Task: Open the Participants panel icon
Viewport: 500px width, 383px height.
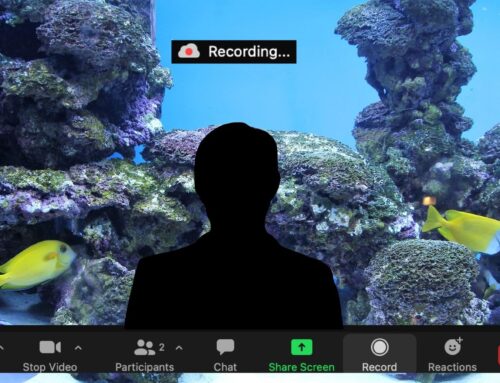Action: tap(145, 347)
